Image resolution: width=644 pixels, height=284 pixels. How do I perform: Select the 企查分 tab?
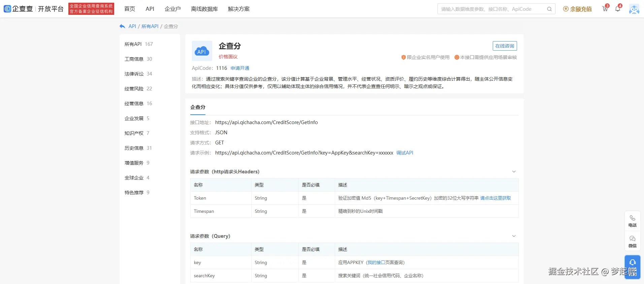(198, 107)
